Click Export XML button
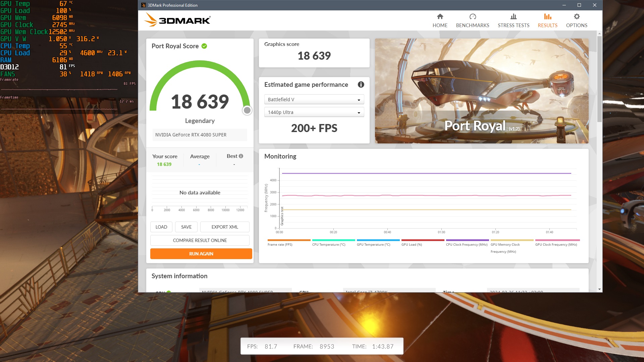Viewport: 644px width, 362px height. click(225, 227)
